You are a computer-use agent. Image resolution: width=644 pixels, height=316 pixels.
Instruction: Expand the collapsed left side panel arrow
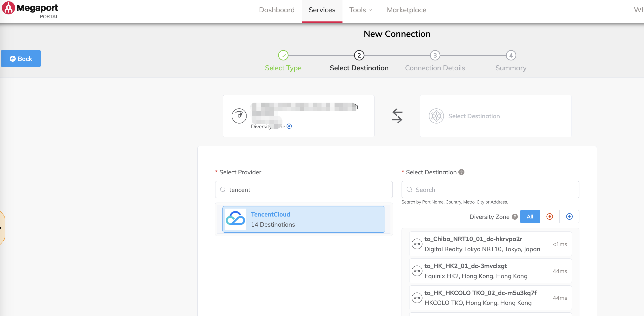[x=1, y=228]
